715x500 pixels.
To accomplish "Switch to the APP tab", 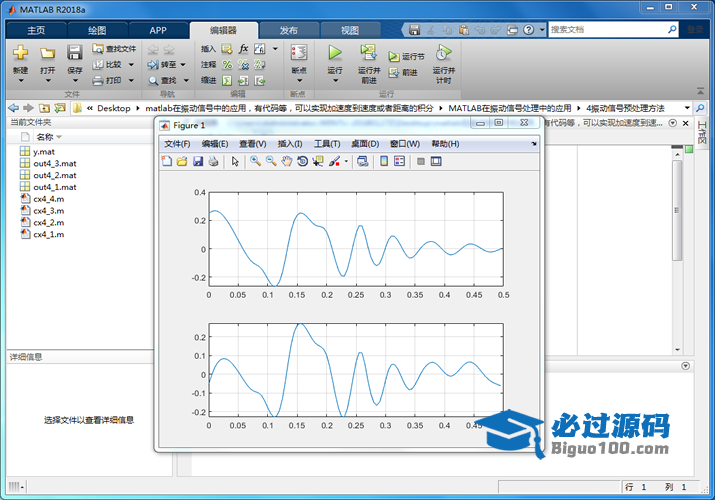I will [158, 30].
